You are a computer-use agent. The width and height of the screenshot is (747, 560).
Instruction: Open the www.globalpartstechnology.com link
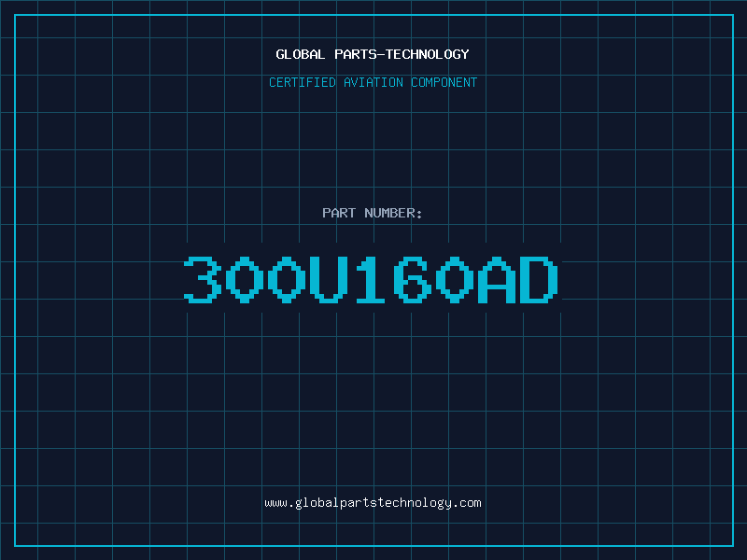click(373, 503)
